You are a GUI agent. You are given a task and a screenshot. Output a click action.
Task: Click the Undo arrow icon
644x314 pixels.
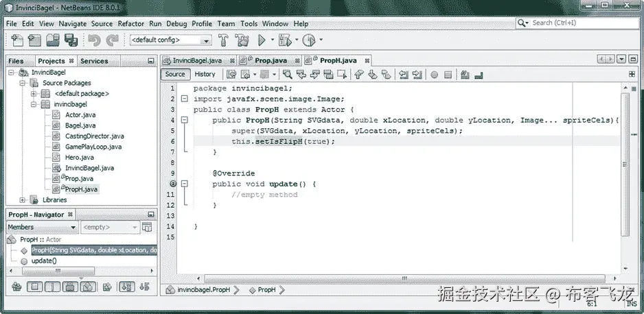tap(94, 40)
